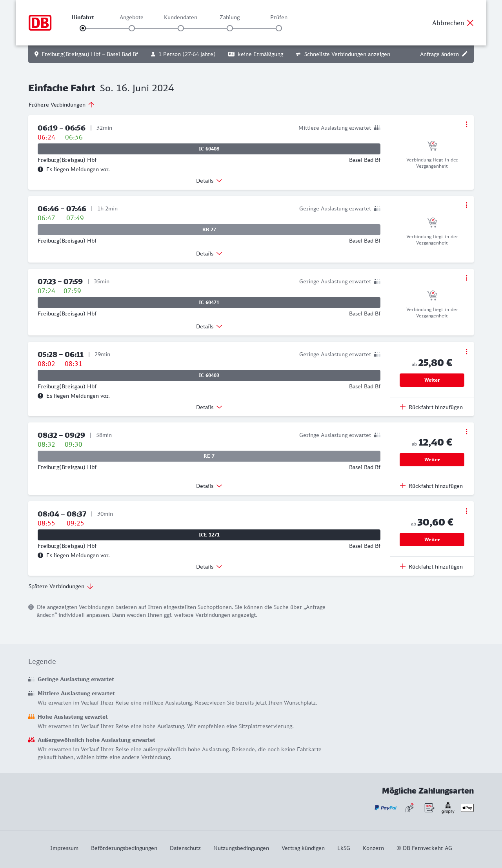Expand Details for IC 60408 connection
502x868 pixels.
point(209,181)
